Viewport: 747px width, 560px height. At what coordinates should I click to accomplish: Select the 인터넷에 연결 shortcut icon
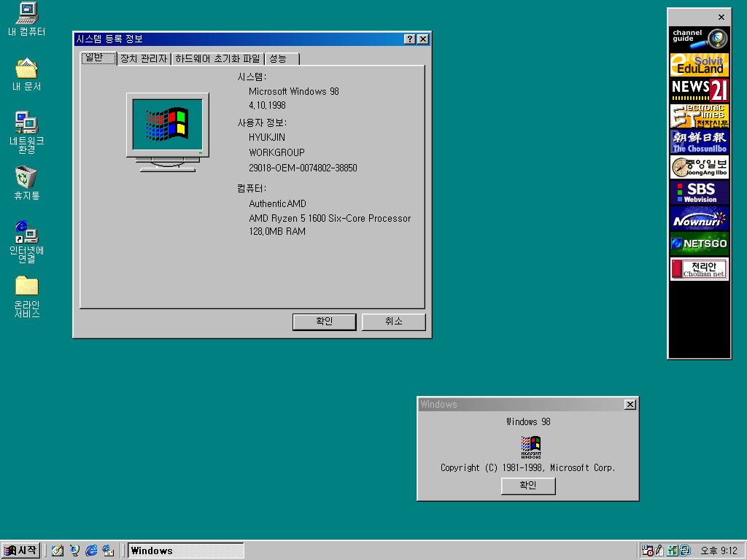click(x=27, y=242)
